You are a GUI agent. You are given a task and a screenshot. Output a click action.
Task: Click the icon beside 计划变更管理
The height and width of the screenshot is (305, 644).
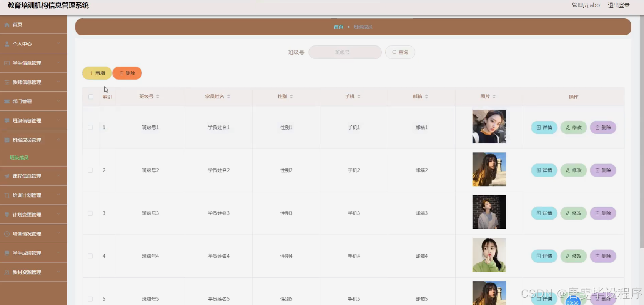7,215
